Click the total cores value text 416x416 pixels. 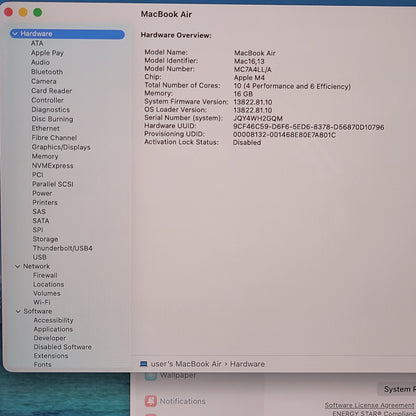(x=292, y=86)
